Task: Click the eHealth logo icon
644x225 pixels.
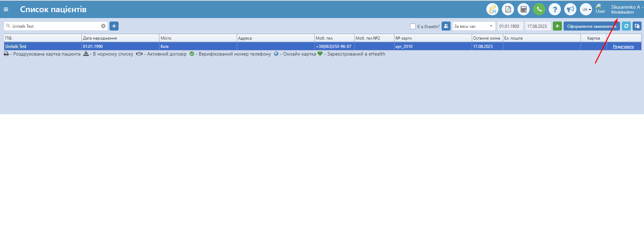Action: click(492, 9)
